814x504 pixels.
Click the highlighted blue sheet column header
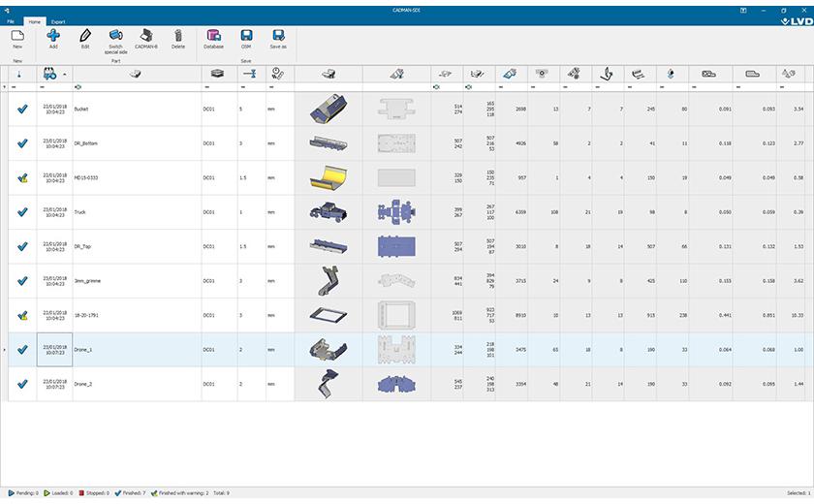[510, 74]
